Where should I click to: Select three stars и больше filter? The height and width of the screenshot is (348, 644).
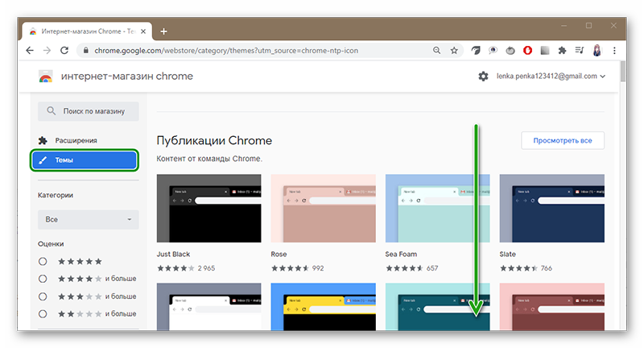click(x=43, y=296)
